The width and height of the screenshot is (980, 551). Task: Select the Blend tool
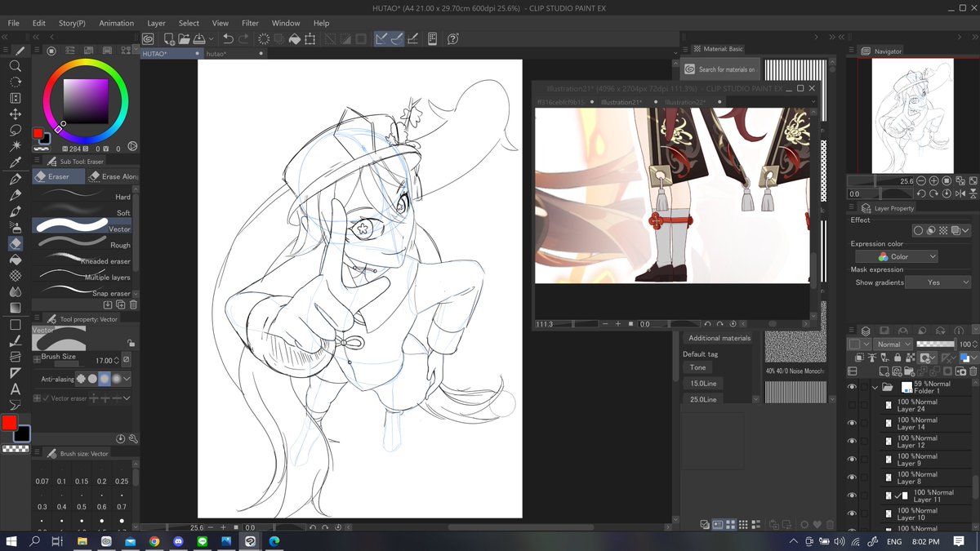(x=15, y=291)
